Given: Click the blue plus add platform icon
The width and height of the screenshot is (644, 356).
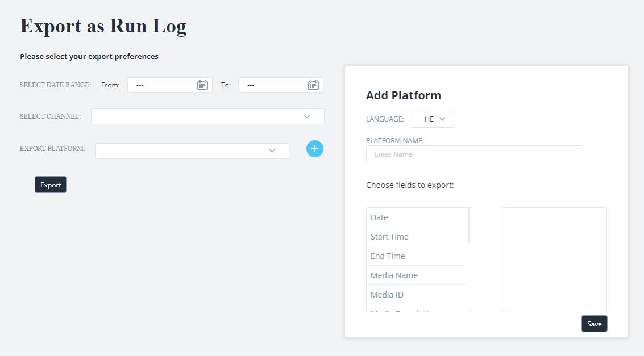Looking at the screenshot, I should pyautogui.click(x=315, y=149).
